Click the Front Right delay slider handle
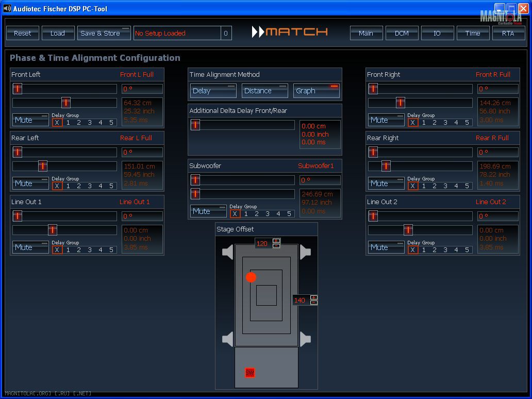The width and height of the screenshot is (532, 399). point(401,103)
